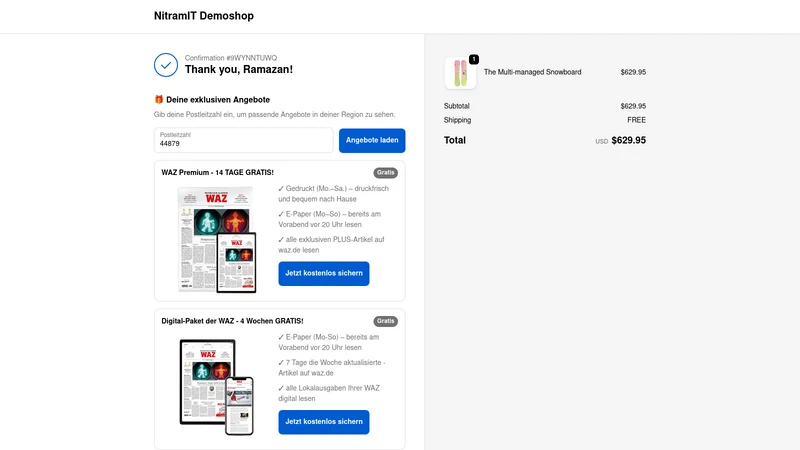Screen dimensions: 800x450
Task: Select the Subtotal label
Action: coord(457,106)
